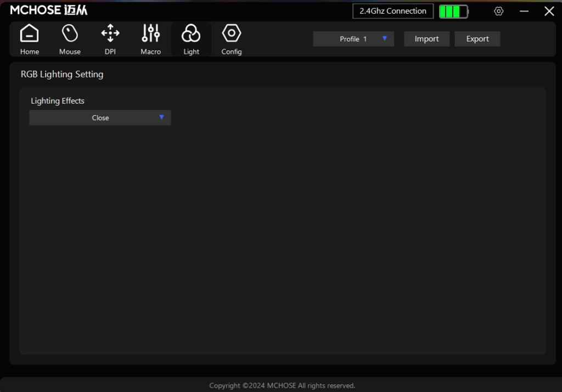Open the Home page house icon
The image size is (562, 392).
coord(30,34)
